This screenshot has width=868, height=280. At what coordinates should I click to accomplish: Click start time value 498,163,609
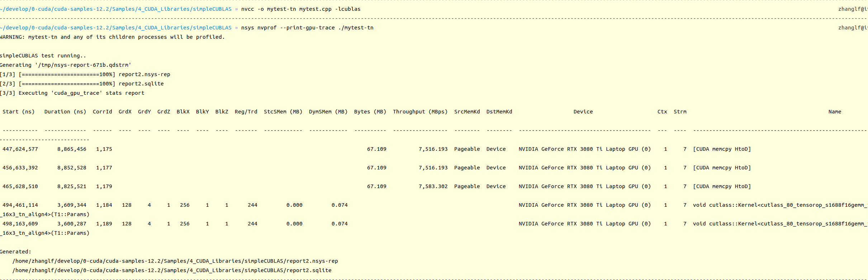[x=20, y=224]
